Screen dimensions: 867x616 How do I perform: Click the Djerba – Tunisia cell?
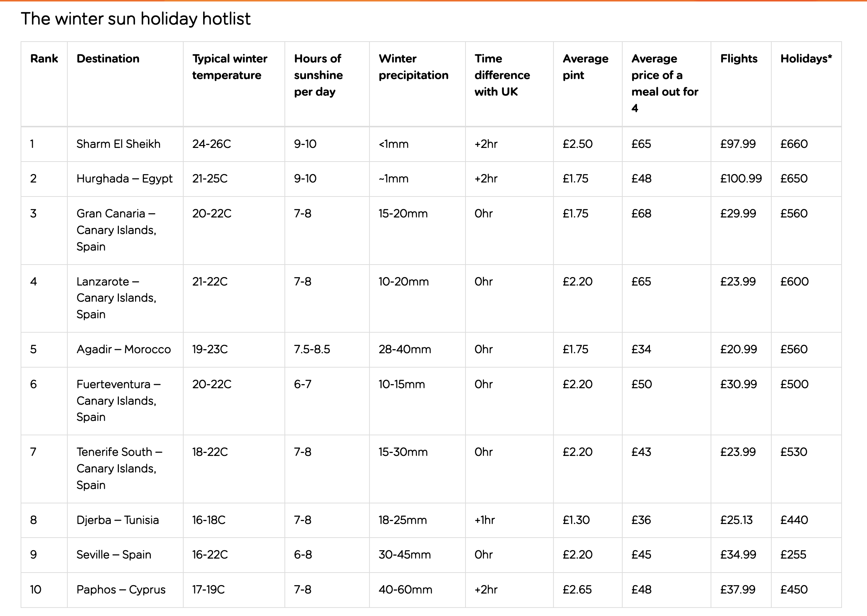pos(117,520)
